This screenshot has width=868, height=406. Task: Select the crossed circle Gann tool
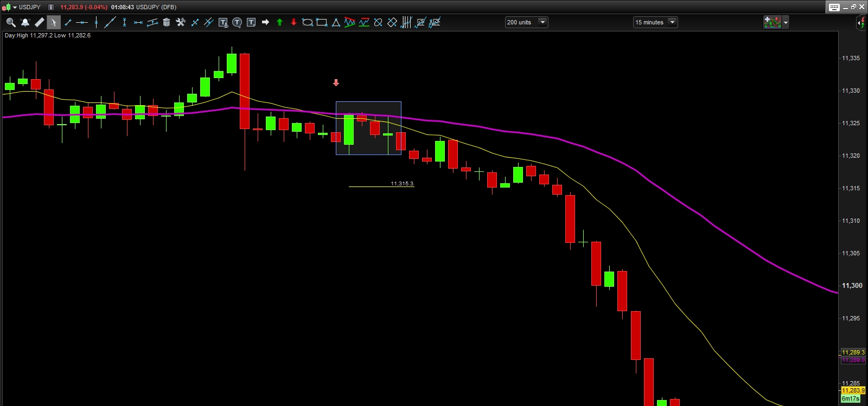tap(378, 22)
